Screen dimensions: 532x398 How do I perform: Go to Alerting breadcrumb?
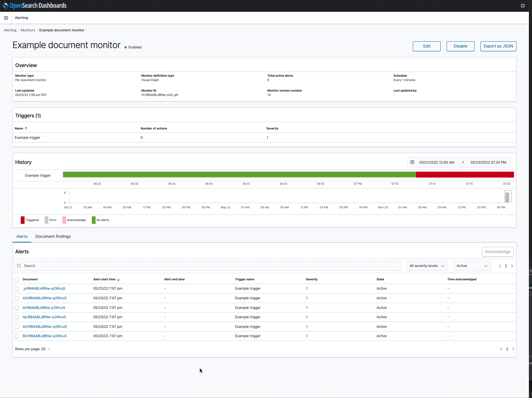[x=10, y=30]
